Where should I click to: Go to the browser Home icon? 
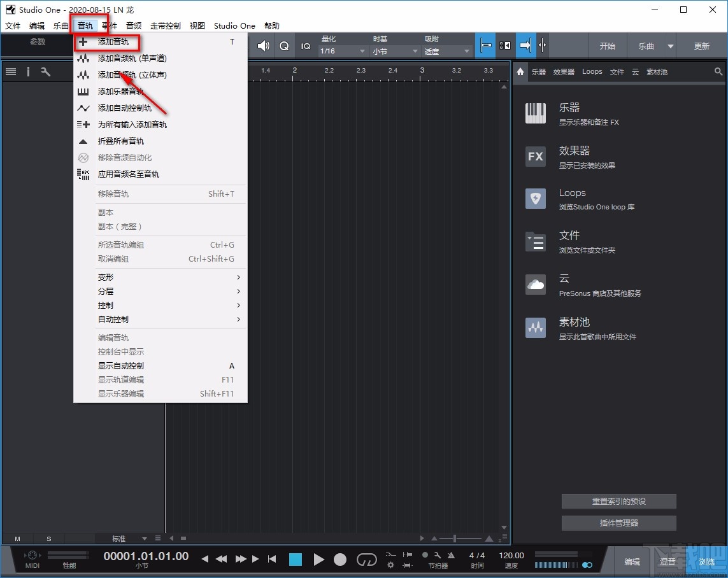tap(520, 71)
